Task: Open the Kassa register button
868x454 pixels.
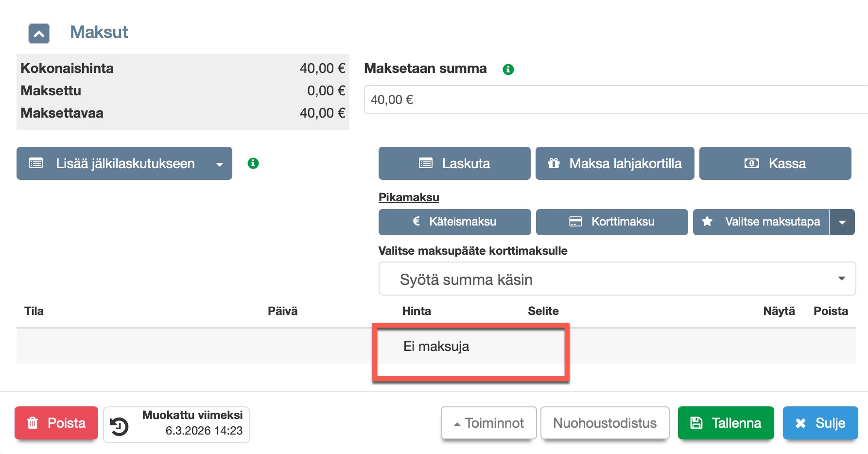Action: 775,164
